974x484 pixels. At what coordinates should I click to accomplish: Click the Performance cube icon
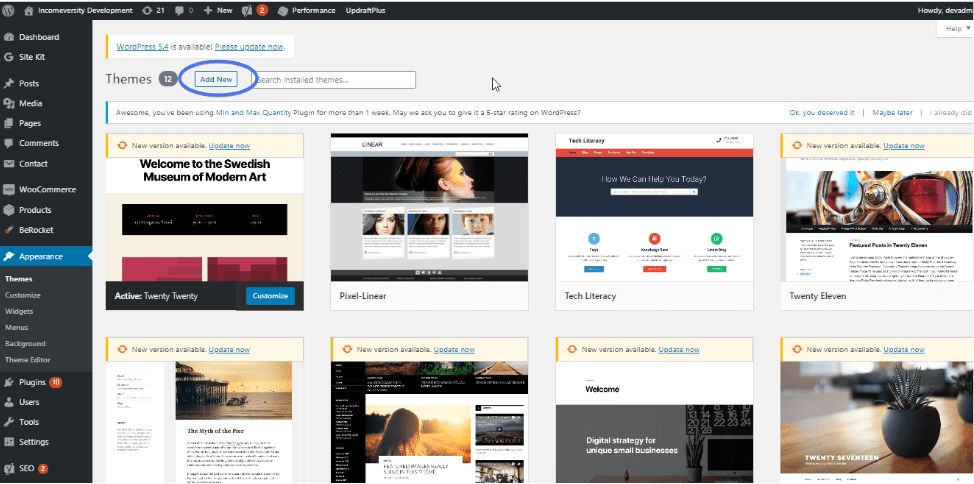[283, 11]
